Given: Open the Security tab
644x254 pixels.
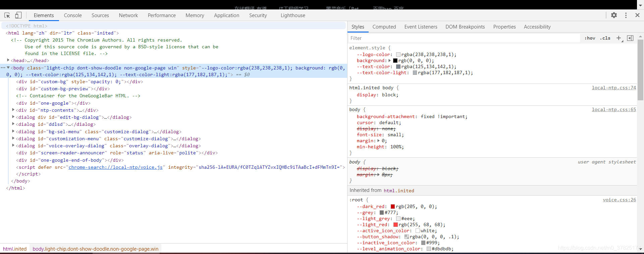Looking at the screenshot, I should (258, 15).
